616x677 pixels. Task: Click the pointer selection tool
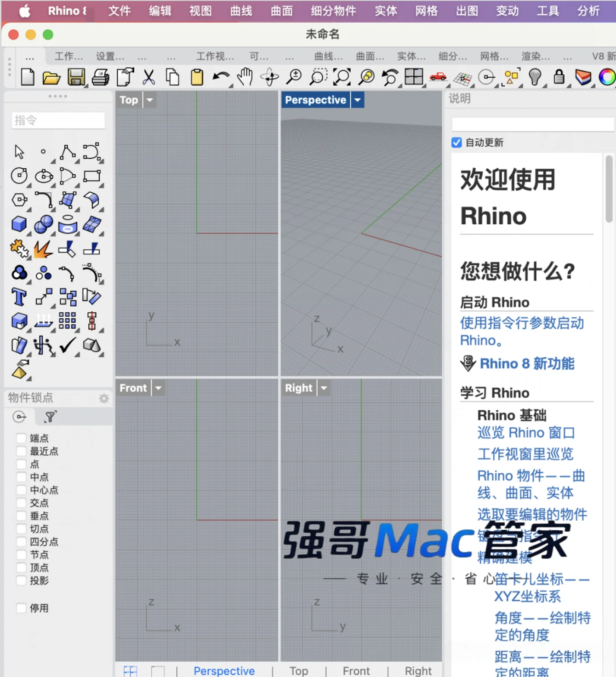pos(19,151)
